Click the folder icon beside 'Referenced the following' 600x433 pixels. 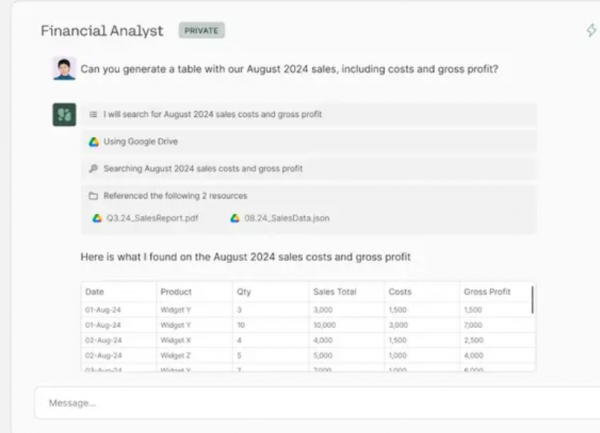(93, 196)
